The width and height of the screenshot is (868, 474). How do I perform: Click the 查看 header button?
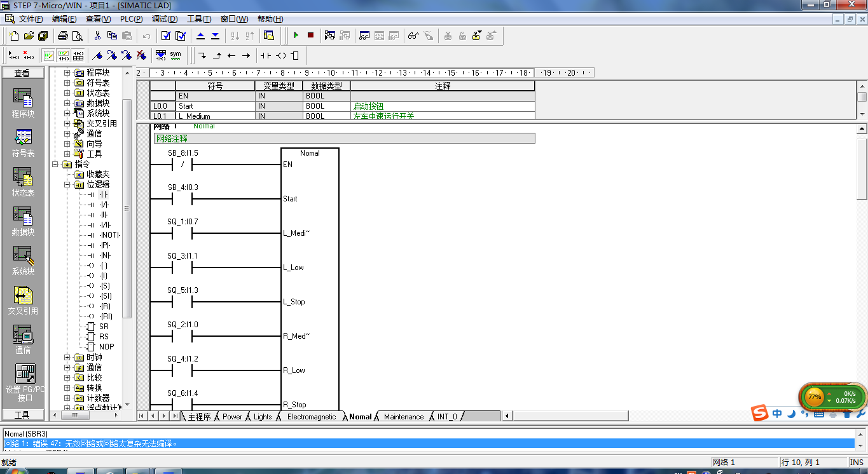[x=22, y=73]
